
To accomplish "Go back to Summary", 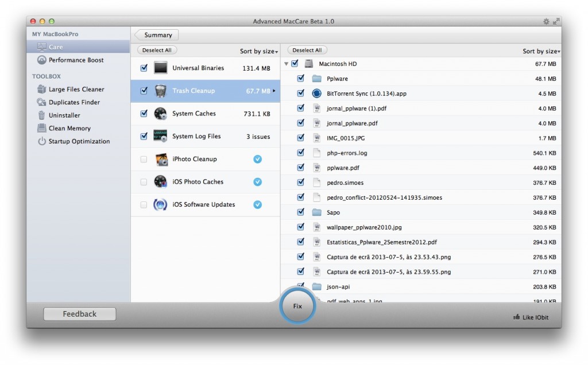I will 156,35.
